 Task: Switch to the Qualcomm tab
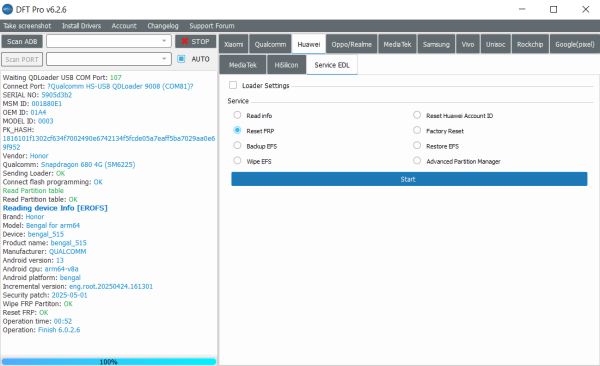pos(270,44)
